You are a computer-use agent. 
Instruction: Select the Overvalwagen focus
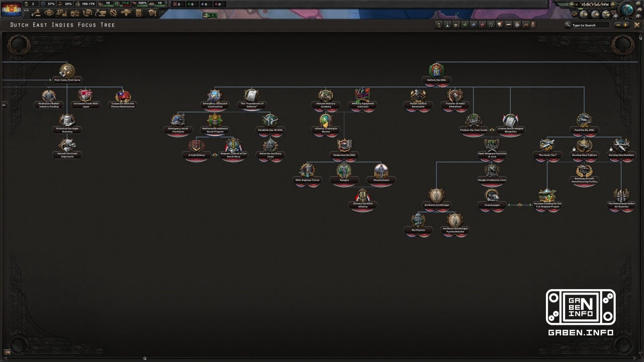coord(492,199)
